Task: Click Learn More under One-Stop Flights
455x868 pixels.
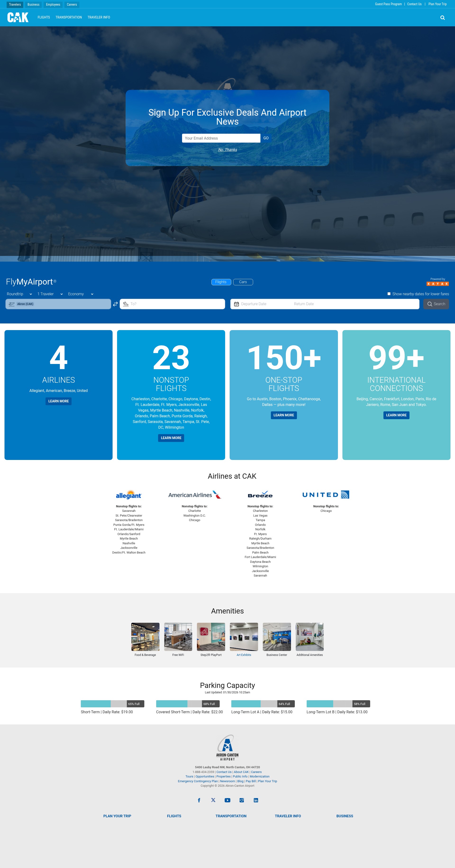Action: click(284, 415)
